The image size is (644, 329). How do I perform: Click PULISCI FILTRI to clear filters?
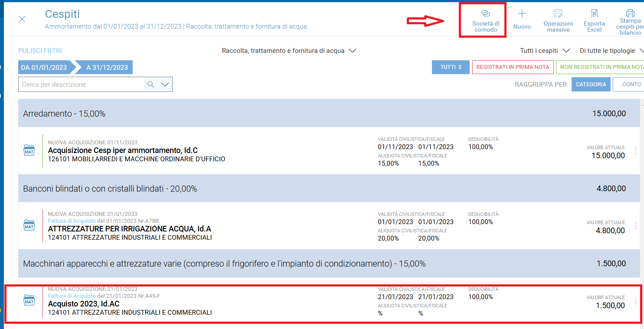pos(40,51)
